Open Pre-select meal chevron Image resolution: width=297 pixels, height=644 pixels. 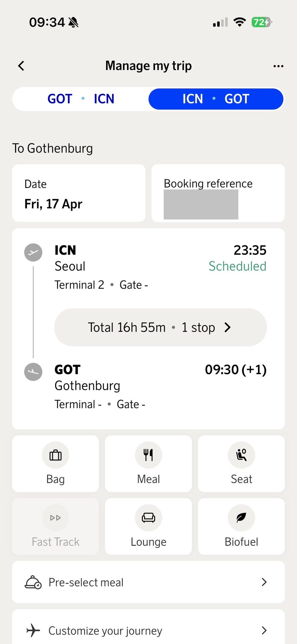pos(264,582)
